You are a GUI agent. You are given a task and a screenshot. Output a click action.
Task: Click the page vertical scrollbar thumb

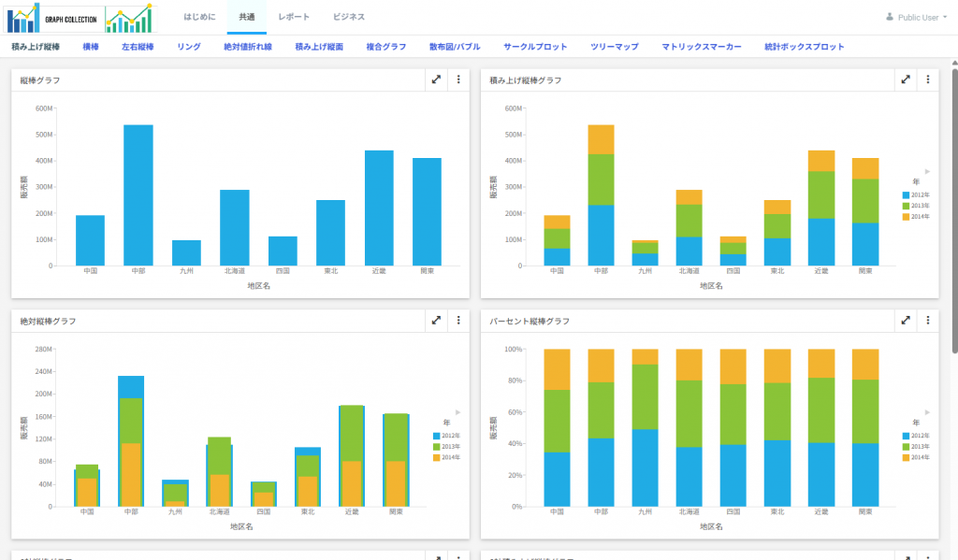coord(954,210)
